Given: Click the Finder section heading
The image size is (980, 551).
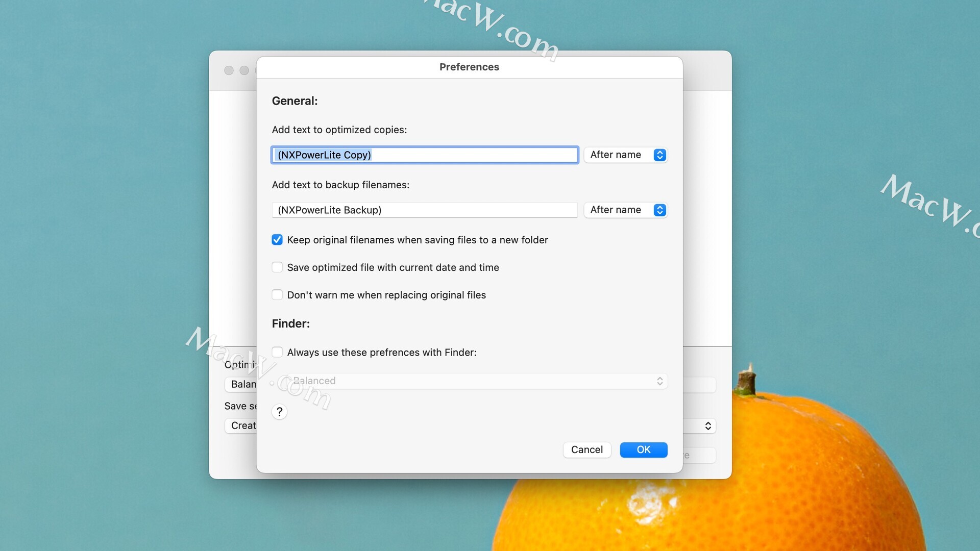Looking at the screenshot, I should pyautogui.click(x=290, y=323).
